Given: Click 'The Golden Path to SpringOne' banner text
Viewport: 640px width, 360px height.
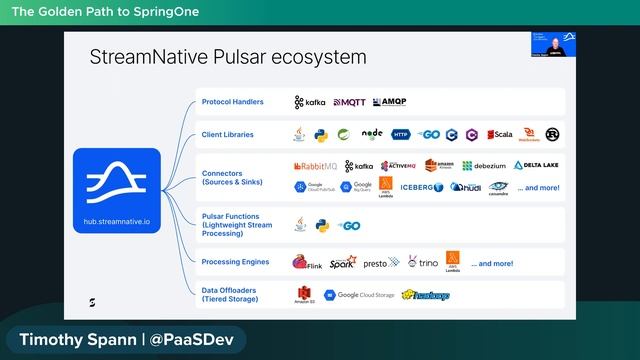Looking at the screenshot, I should [105, 11].
